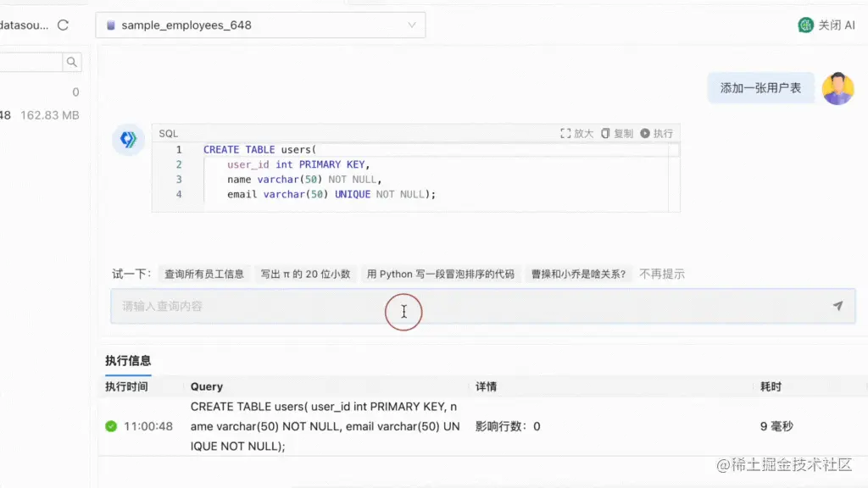Click the 添加一张用户表 message bubble

click(760, 88)
